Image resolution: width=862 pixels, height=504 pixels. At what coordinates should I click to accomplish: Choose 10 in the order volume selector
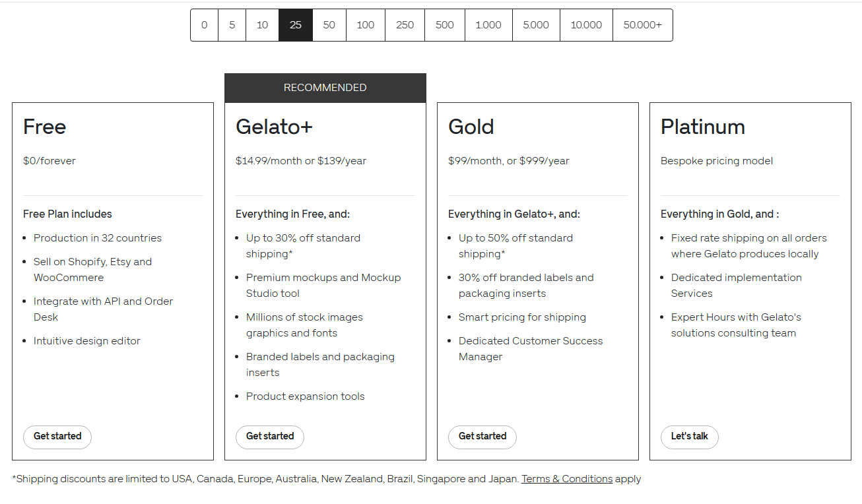262,25
